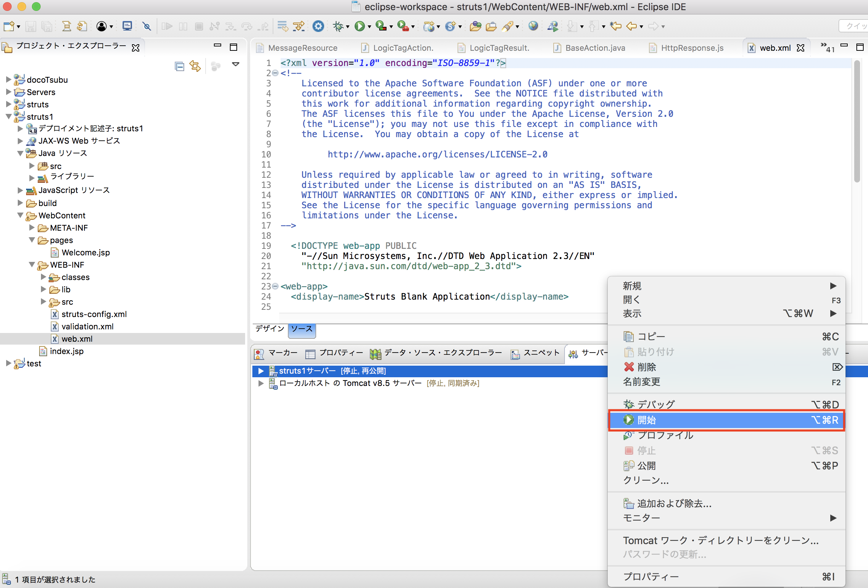Collapse the WebContent tree node
The width and height of the screenshot is (868, 588).
point(20,215)
